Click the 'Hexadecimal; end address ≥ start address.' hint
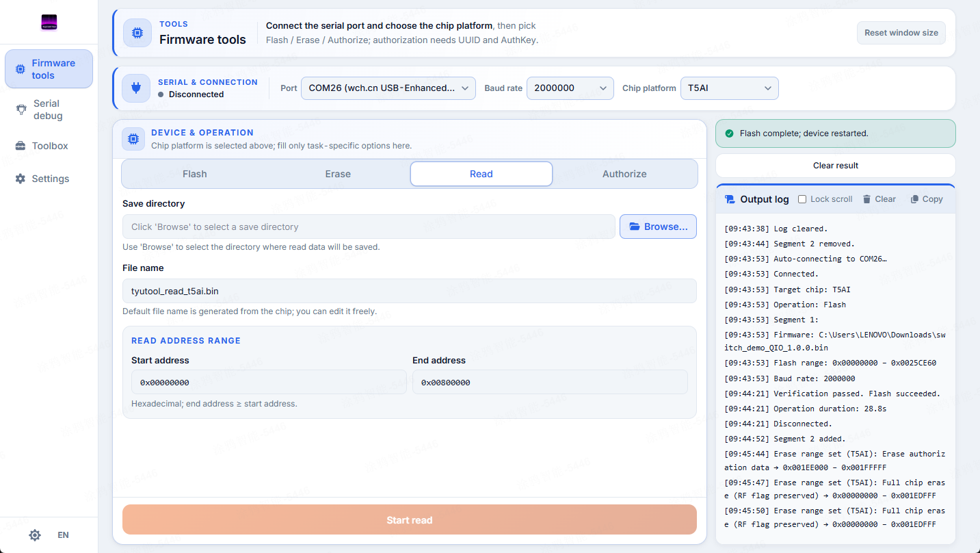The image size is (980, 553). (x=214, y=404)
